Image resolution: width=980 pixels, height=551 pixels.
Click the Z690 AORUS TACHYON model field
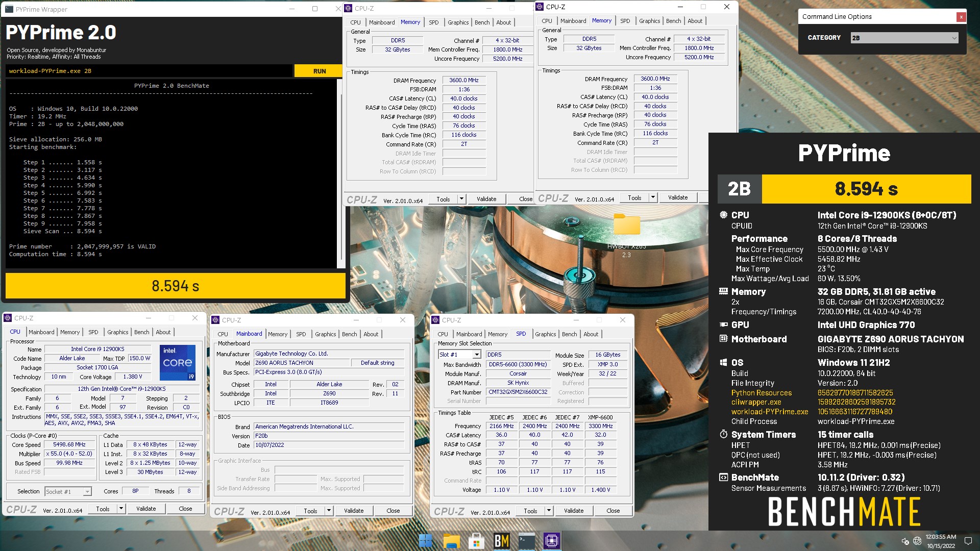point(302,363)
